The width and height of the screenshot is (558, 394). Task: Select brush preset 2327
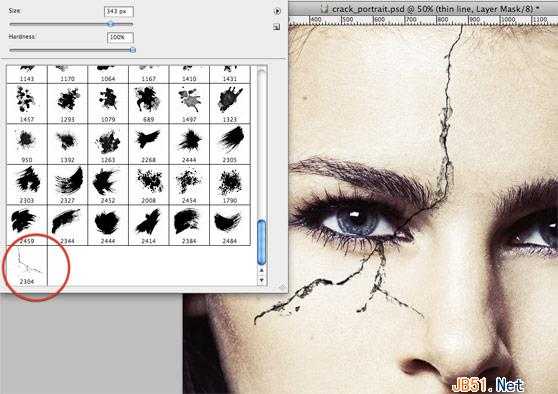pos(67,184)
